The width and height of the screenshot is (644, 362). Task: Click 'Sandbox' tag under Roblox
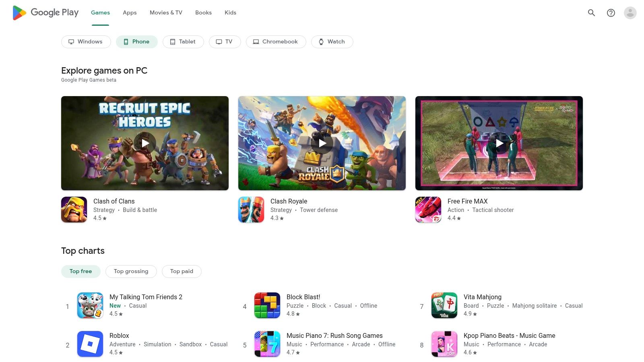pos(190,344)
